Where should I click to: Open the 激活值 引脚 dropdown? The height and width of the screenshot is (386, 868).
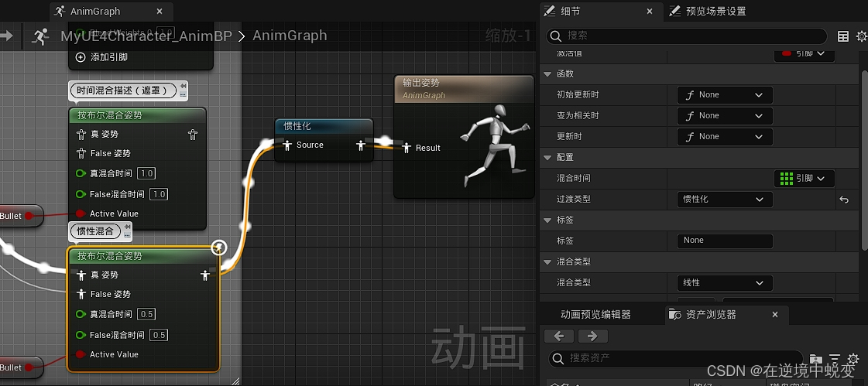804,53
